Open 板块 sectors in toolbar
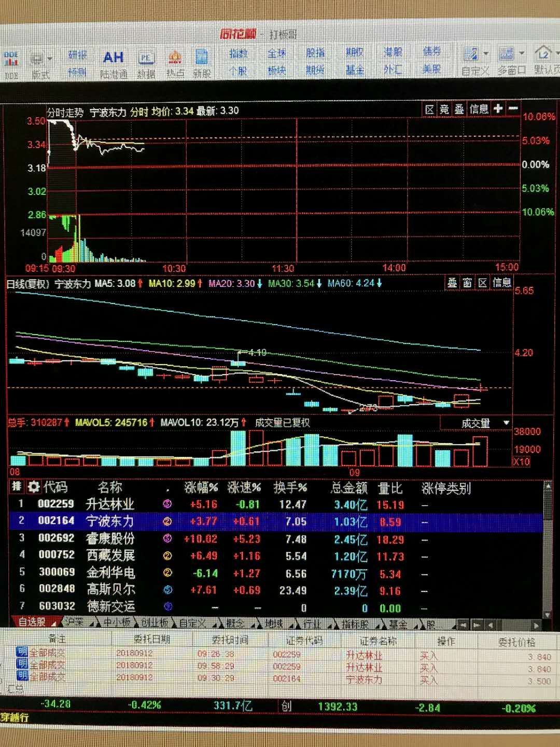The width and height of the screenshot is (560, 747). [276, 70]
